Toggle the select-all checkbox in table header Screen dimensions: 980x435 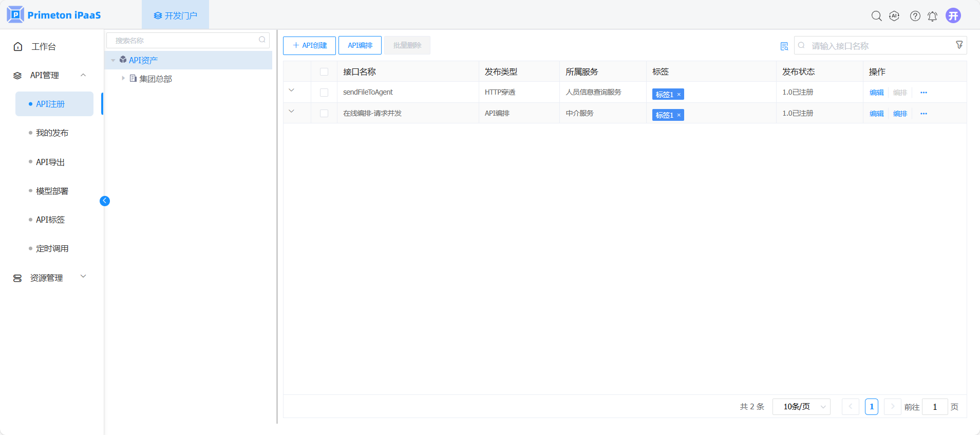(324, 72)
